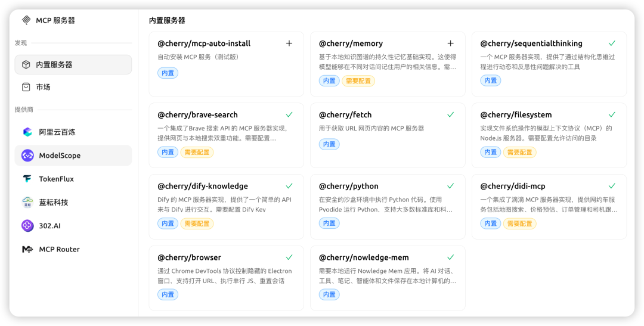The image size is (644, 326).
Task: Click the 内置 tag on sequentialthinking card
Action: coord(490,81)
